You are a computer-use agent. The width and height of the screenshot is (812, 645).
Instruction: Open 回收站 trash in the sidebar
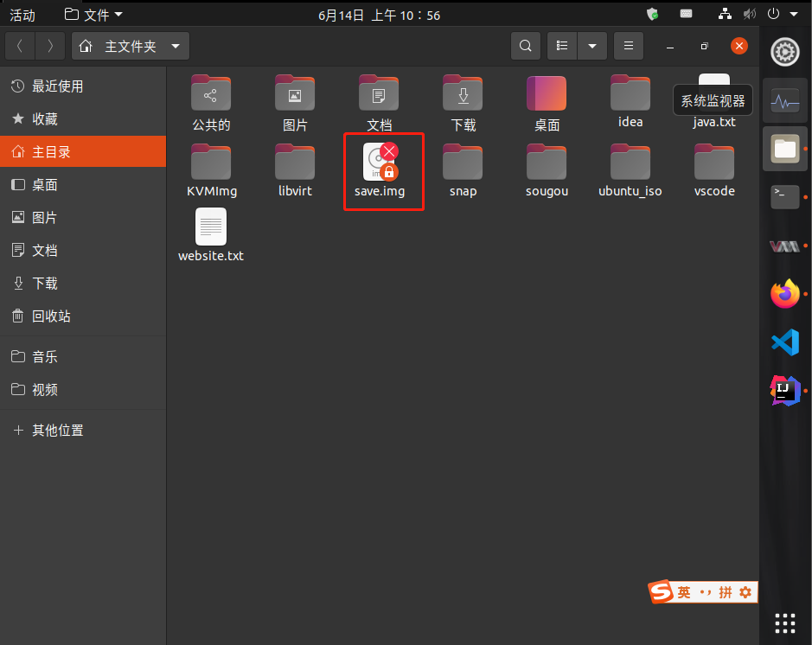(83, 316)
